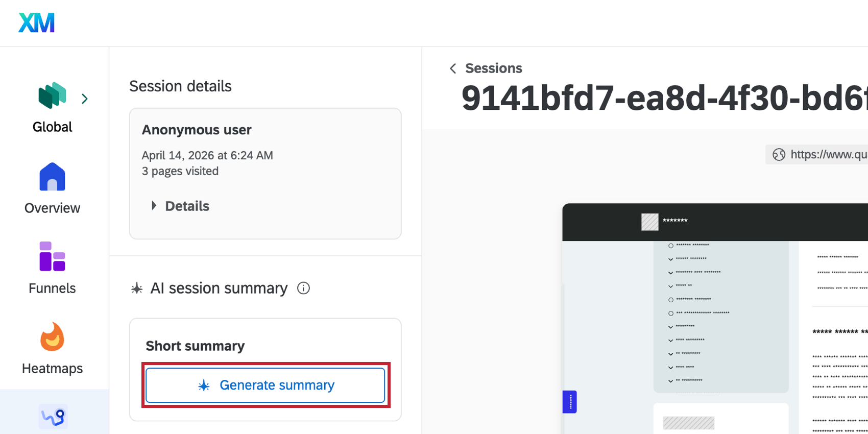Select the Global workspace icon
Image resolution: width=868 pixels, height=434 pixels.
pos(52,95)
